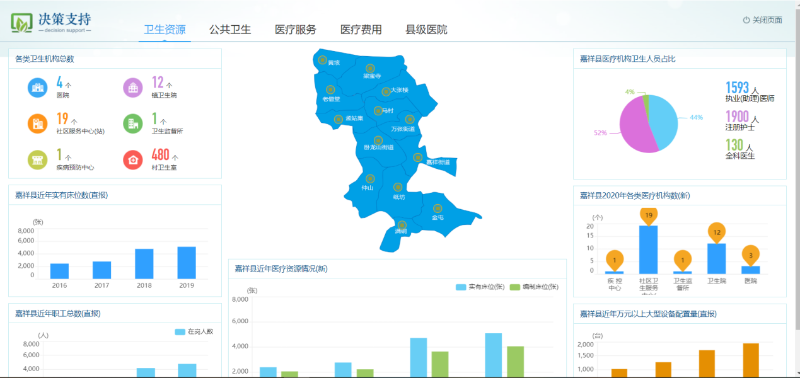
Task: Click the 2019 bar in beds chart
Action: click(x=186, y=263)
